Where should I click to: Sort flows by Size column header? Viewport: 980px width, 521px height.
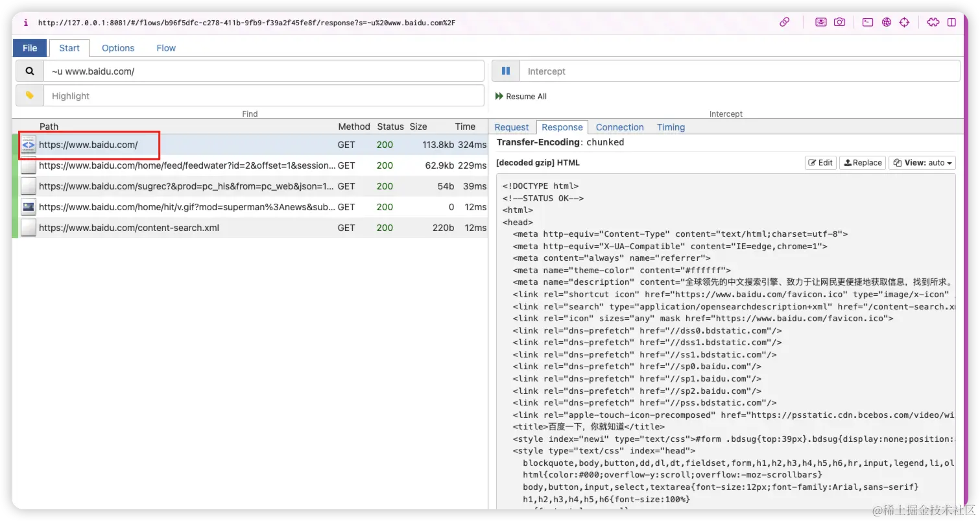pyautogui.click(x=418, y=127)
